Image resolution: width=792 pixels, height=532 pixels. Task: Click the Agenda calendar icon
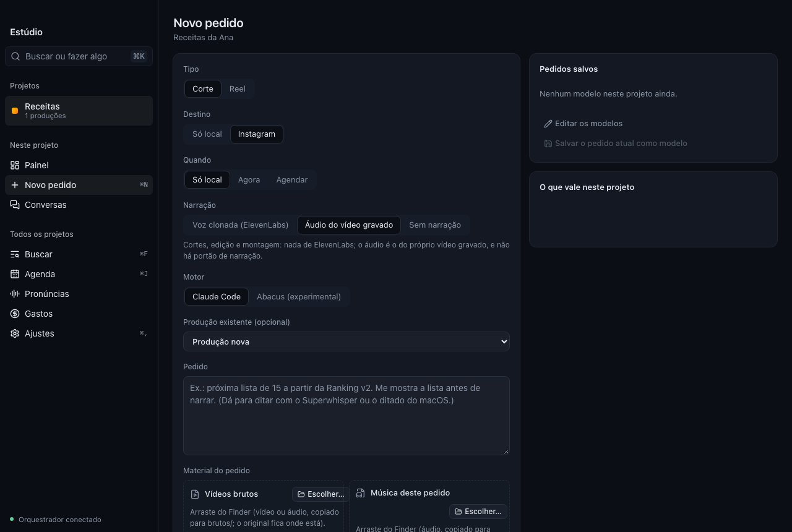coord(15,274)
